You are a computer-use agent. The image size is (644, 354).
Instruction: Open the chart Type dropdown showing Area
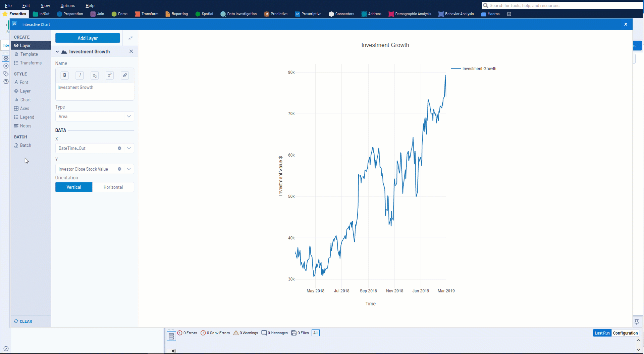(128, 116)
